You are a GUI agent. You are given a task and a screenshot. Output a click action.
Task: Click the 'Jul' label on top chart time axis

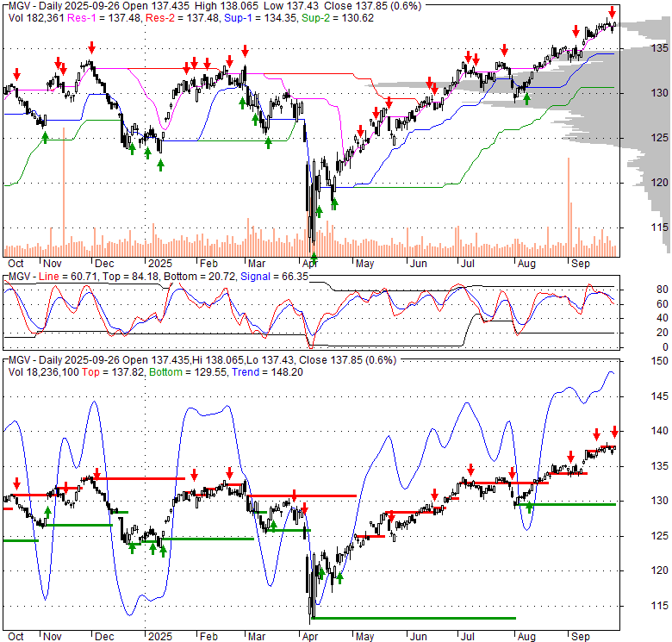[x=468, y=264]
